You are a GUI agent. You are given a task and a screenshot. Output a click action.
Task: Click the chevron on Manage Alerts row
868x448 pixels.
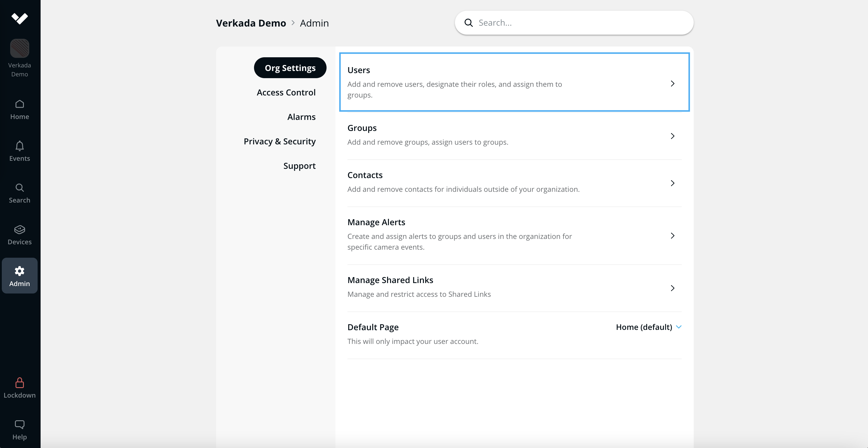click(x=672, y=236)
